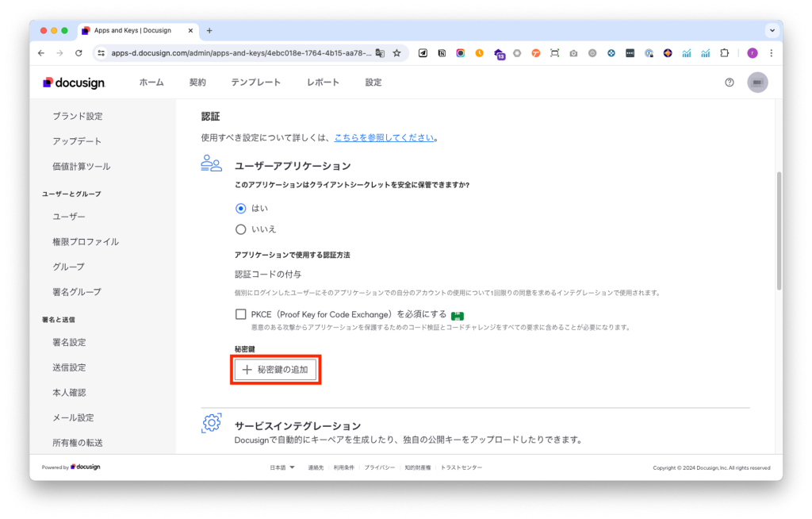Open Chrome's three-dot menu

tap(771, 53)
